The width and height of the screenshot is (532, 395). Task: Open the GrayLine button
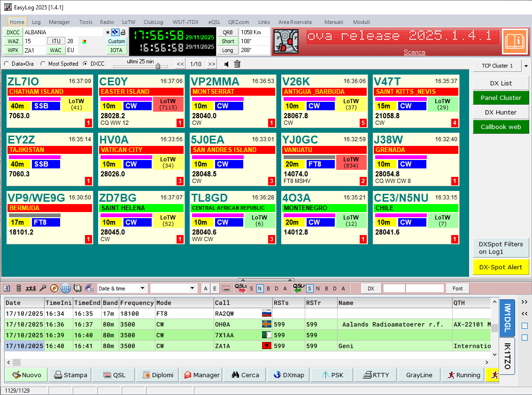point(419,375)
